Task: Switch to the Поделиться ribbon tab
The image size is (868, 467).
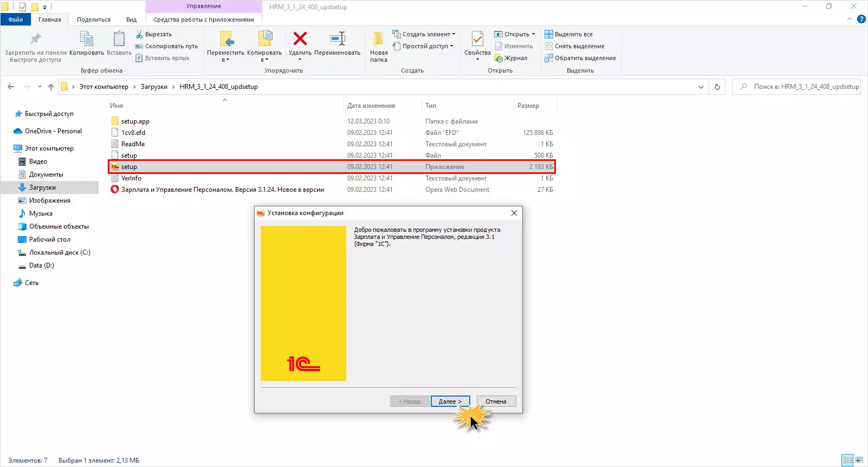Action: click(94, 20)
